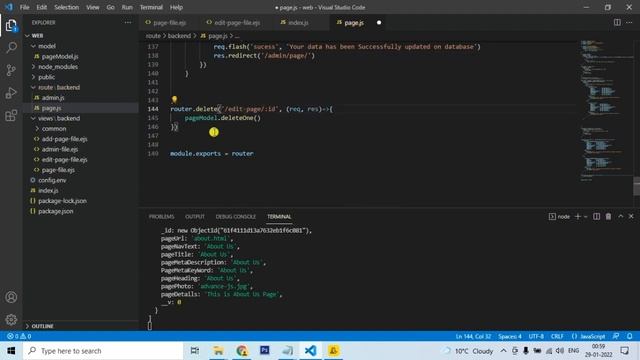Click the unsaved dot on page.js tab
640x360 pixels.
379,22
